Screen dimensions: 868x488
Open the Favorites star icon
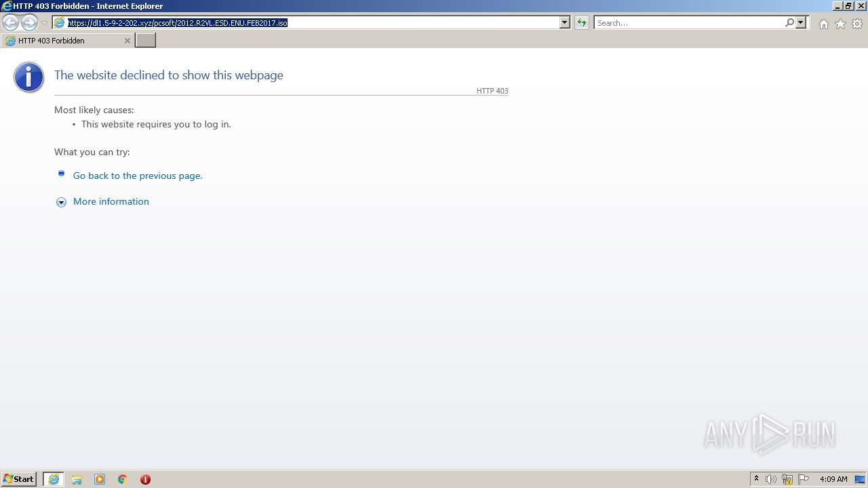pos(840,24)
